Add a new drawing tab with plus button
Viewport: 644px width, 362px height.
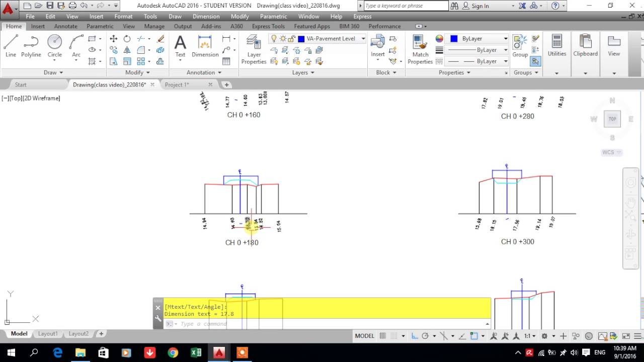pos(226,84)
